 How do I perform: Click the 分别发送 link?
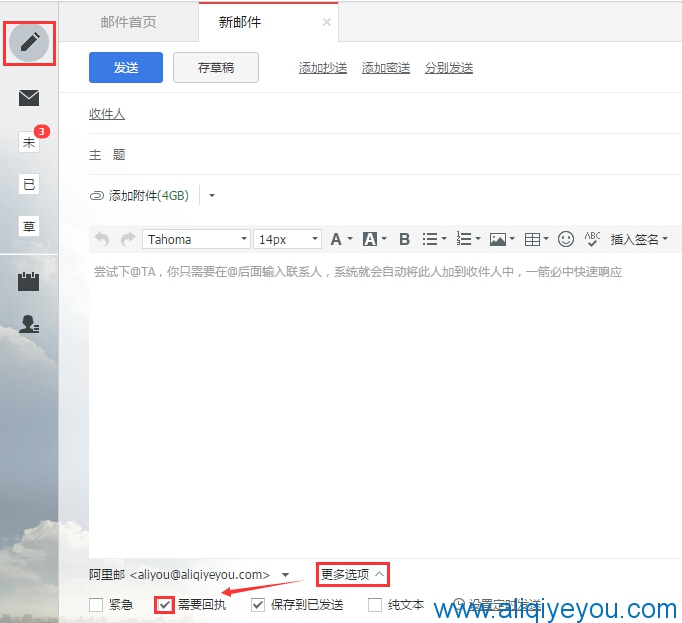pyautogui.click(x=448, y=68)
